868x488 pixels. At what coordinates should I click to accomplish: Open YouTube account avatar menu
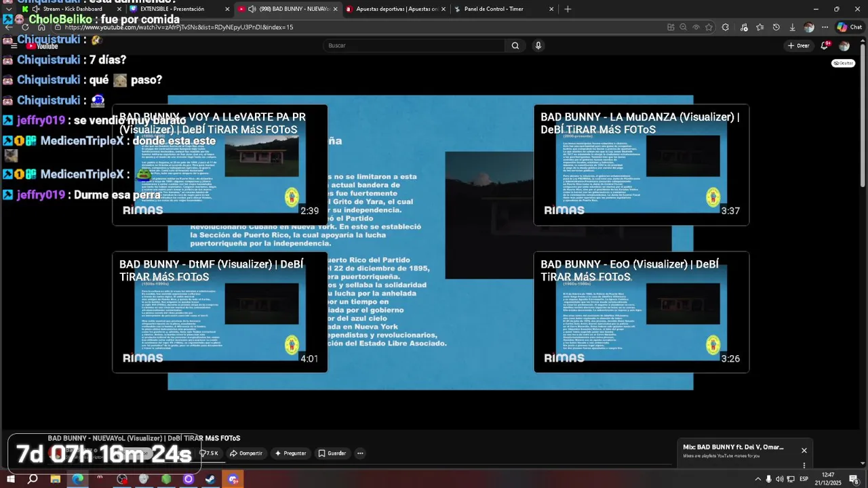click(844, 45)
